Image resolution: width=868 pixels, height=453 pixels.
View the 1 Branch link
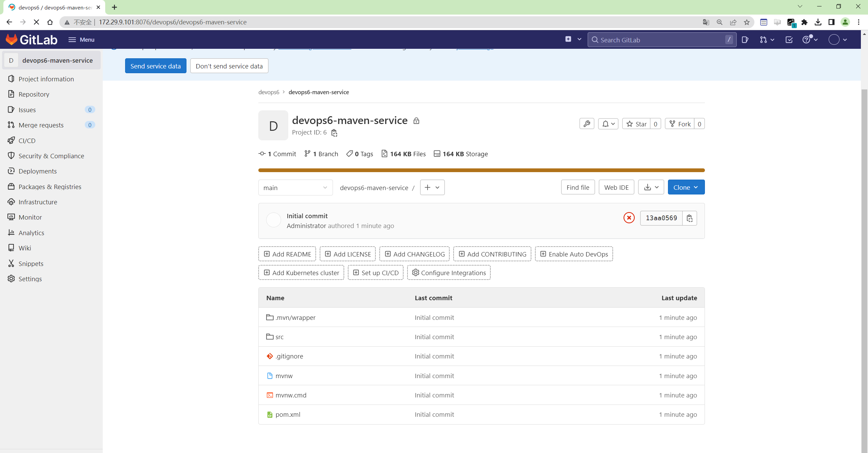pyautogui.click(x=321, y=154)
